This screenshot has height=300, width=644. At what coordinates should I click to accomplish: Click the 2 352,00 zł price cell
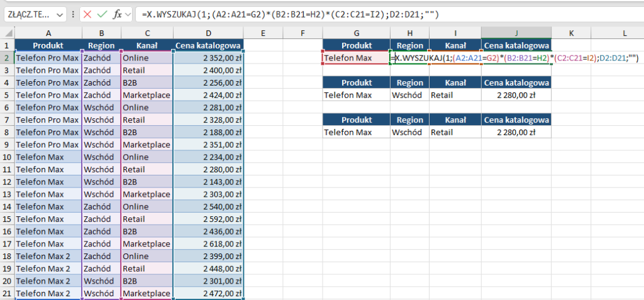pyautogui.click(x=208, y=58)
